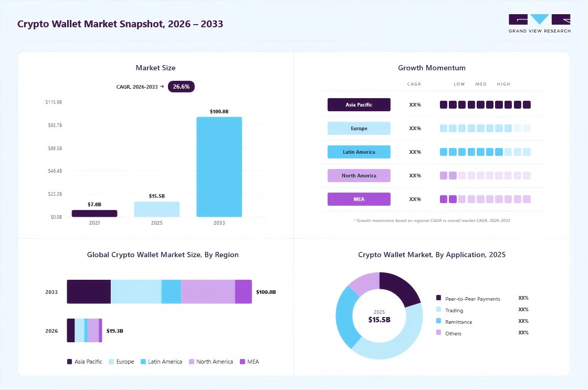Viewport: 588px width, 390px height.
Task: Click the HIGH column header
Action: tap(503, 84)
